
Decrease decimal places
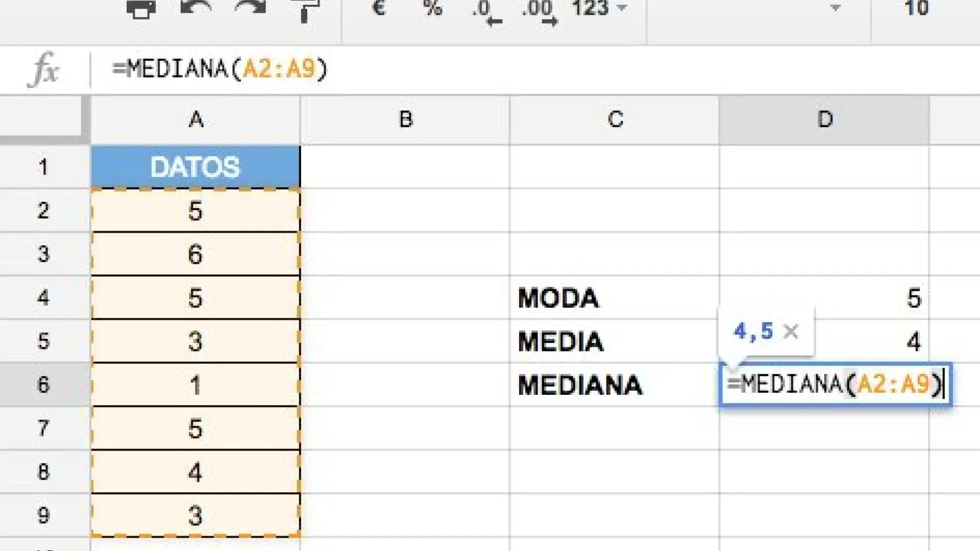[485, 10]
